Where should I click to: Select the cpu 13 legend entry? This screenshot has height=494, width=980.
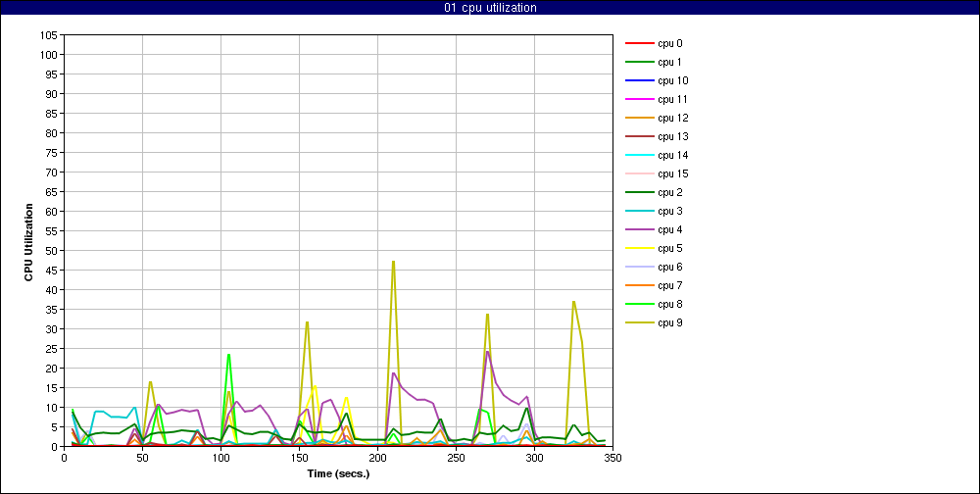click(x=657, y=137)
